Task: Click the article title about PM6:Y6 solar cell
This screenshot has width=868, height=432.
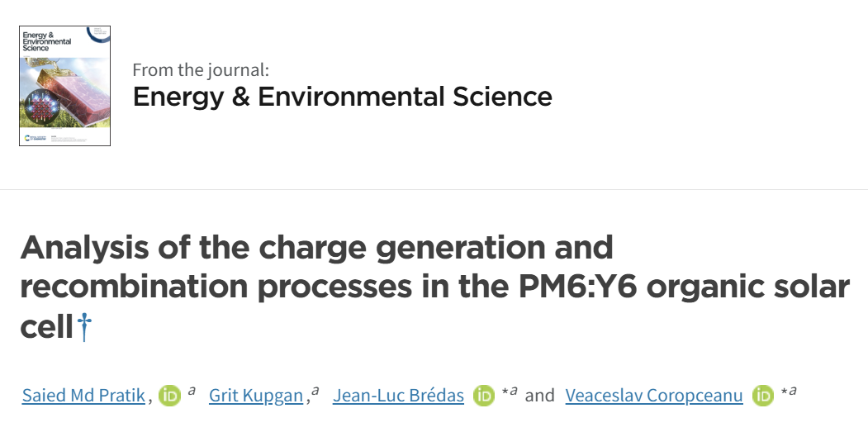Action: pyautogui.click(x=434, y=287)
